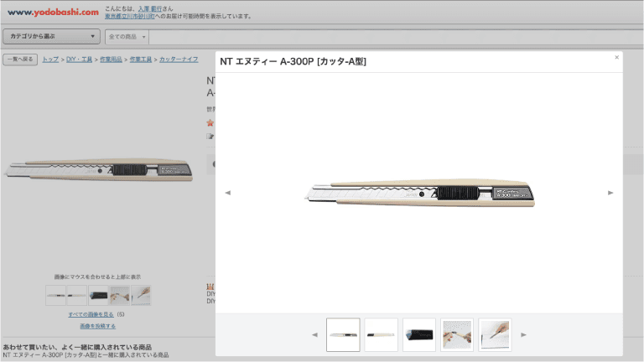Image resolution: width=644 pixels, height=362 pixels.
Task: Click popup title NT エヌティー A-300P
Action: [x=293, y=61]
